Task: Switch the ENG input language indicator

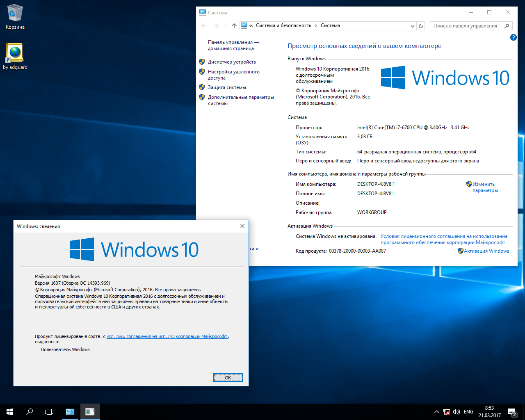Action: point(468,412)
